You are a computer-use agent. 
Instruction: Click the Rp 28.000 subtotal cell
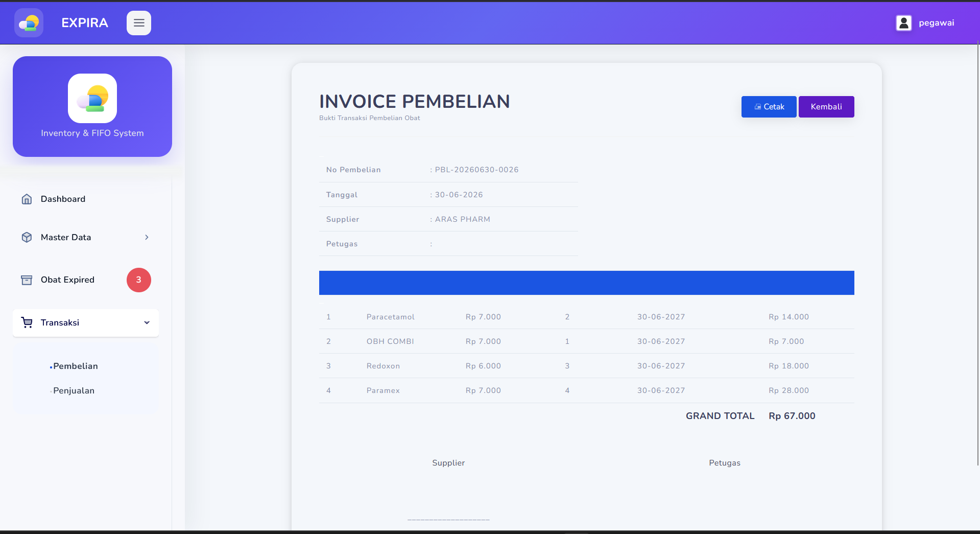[x=789, y=390]
